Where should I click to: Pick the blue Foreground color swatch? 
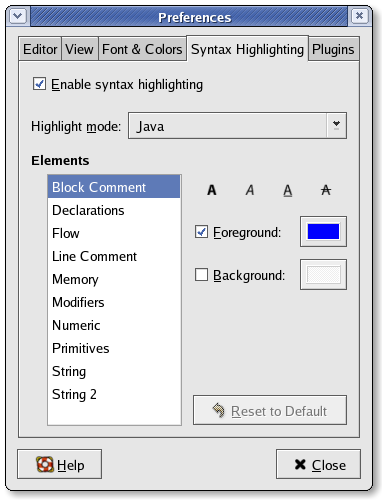pos(323,232)
